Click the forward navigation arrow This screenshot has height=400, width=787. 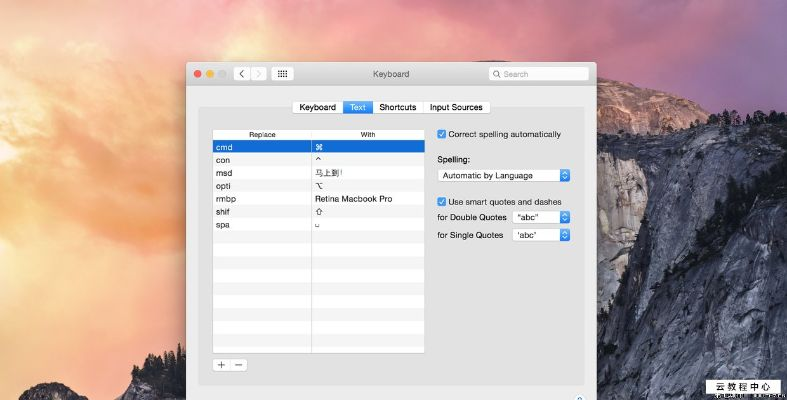259,74
